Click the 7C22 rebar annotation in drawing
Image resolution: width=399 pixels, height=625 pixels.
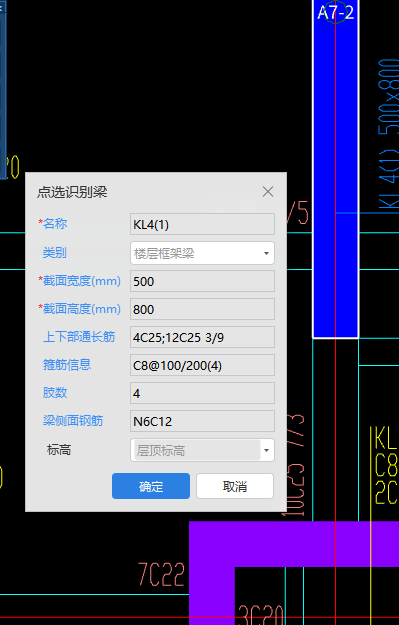pyautogui.click(x=161, y=574)
